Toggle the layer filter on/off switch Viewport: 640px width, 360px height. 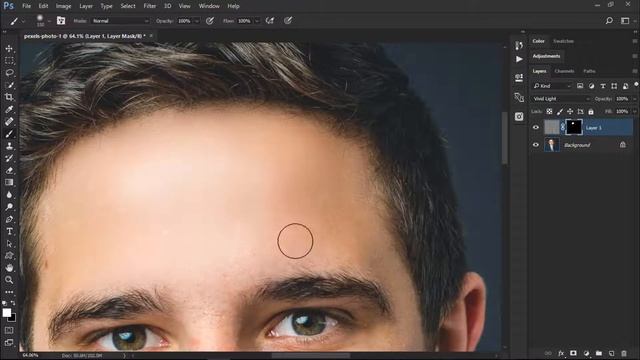coord(636,84)
